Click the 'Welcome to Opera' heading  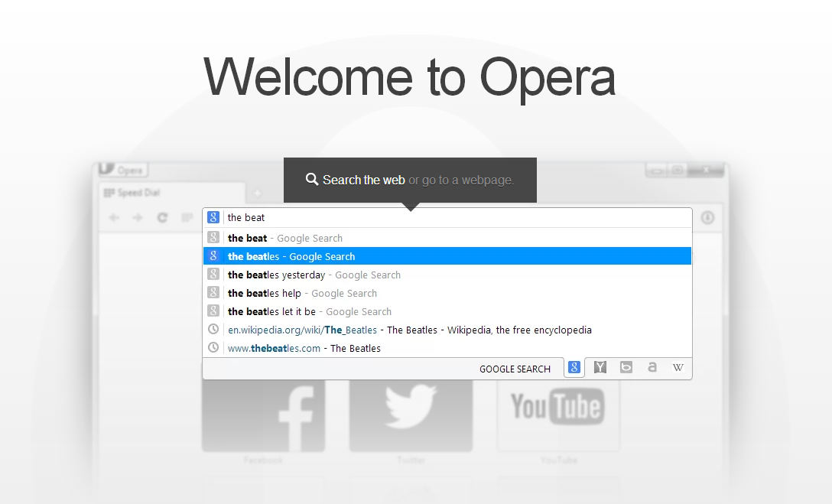(x=409, y=79)
